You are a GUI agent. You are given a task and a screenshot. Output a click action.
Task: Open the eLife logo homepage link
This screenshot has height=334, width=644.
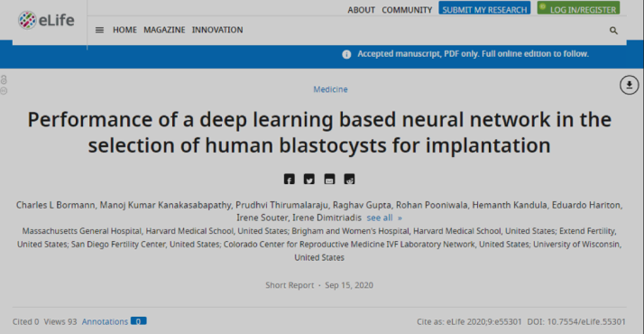[46, 20]
